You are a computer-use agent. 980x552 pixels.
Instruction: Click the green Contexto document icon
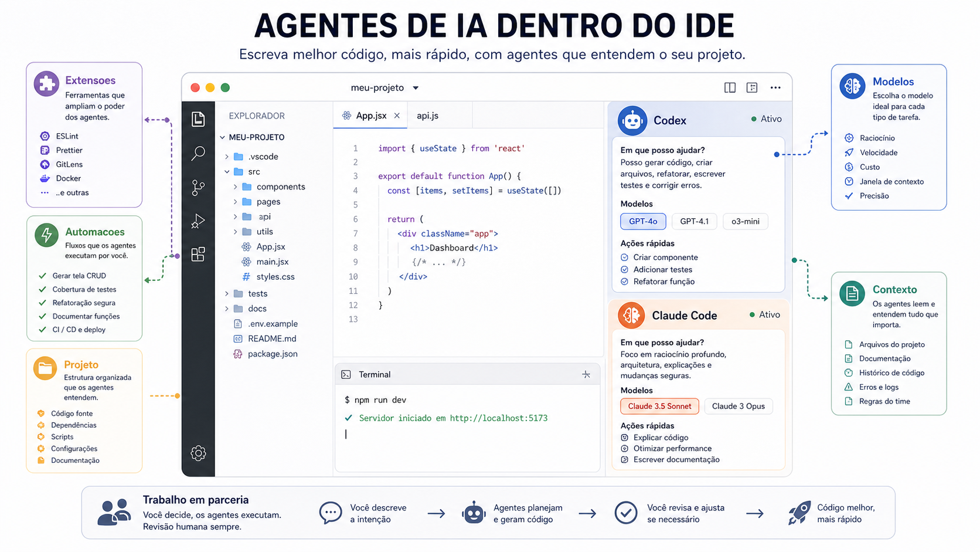pyautogui.click(x=852, y=294)
